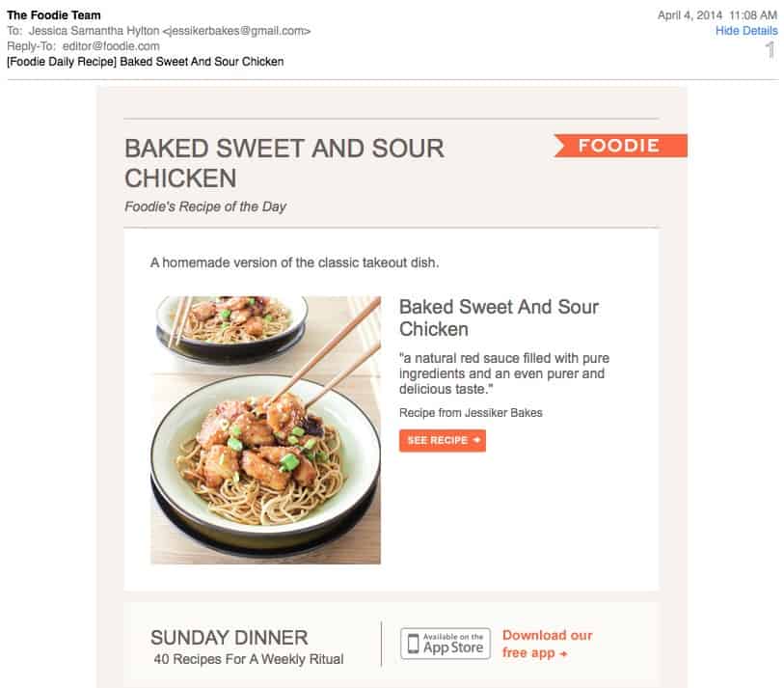Image resolution: width=784 pixels, height=688 pixels.
Task: Click Download our free app link
Action: (x=547, y=644)
